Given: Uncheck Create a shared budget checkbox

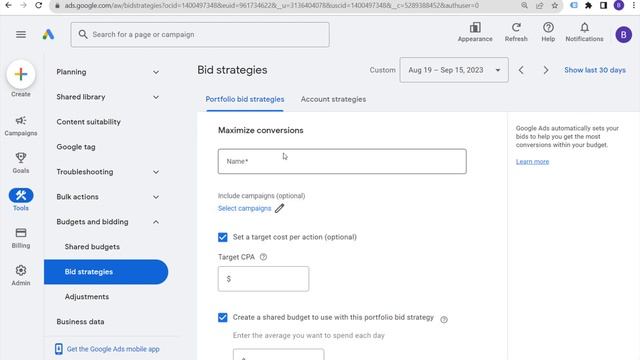Looking at the screenshot, I should click(222, 318).
